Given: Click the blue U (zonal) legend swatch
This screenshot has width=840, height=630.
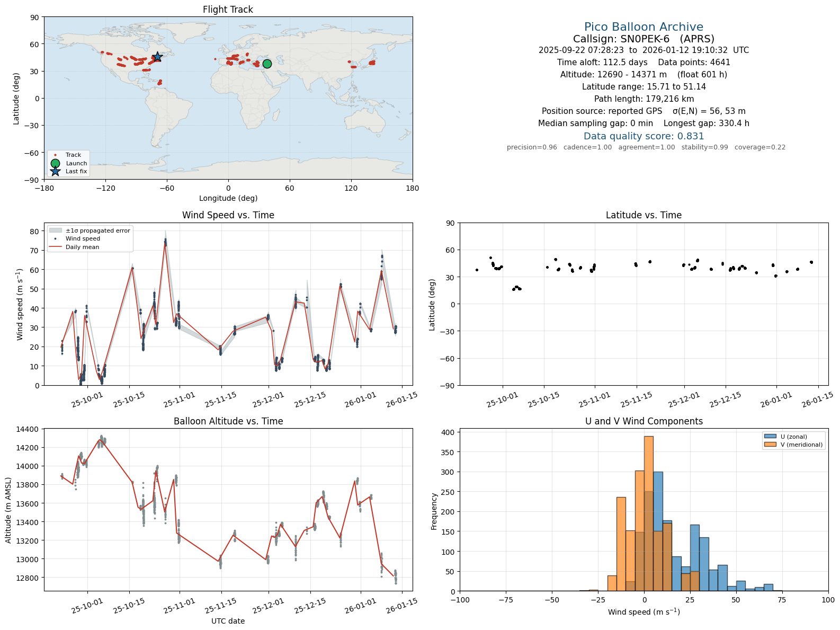Looking at the screenshot, I should [x=770, y=437].
